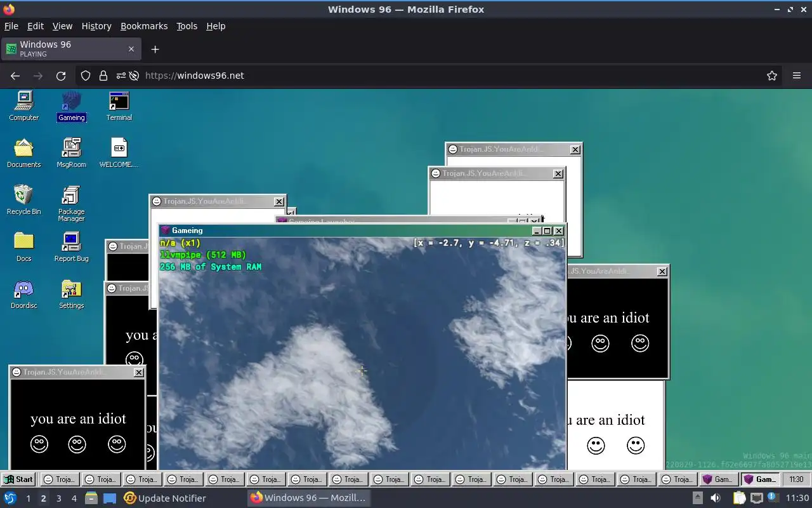812x508 pixels.
Task: Click the '256 MB of System RAM' text
Action: pyautogui.click(x=211, y=267)
